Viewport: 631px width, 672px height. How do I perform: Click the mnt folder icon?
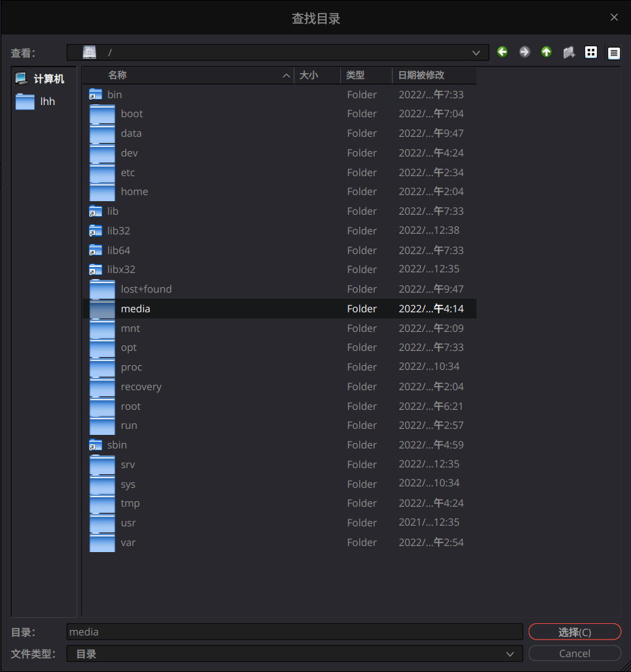pyautogui.click(x=102, y=329)
